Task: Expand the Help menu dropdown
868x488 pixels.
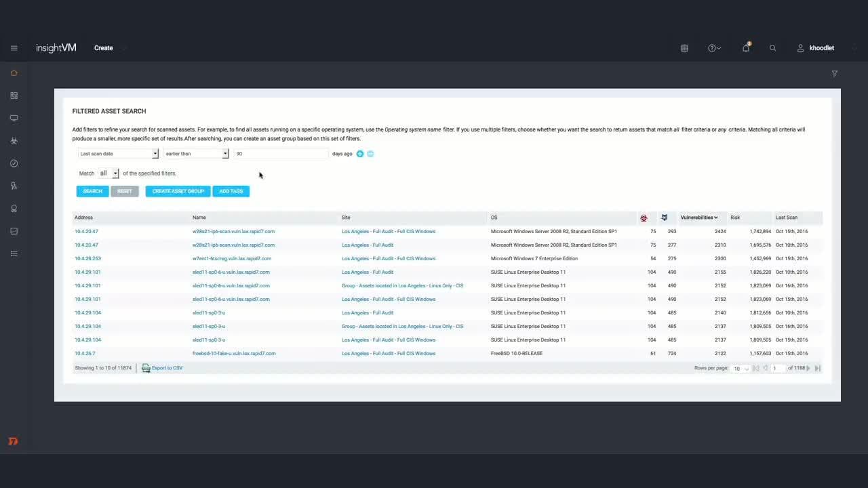Action: tap(714, 48)
